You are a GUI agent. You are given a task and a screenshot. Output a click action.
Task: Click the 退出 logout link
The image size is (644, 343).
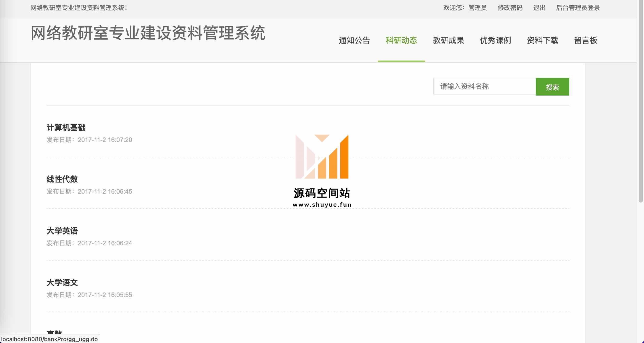[x=539, y=8]
